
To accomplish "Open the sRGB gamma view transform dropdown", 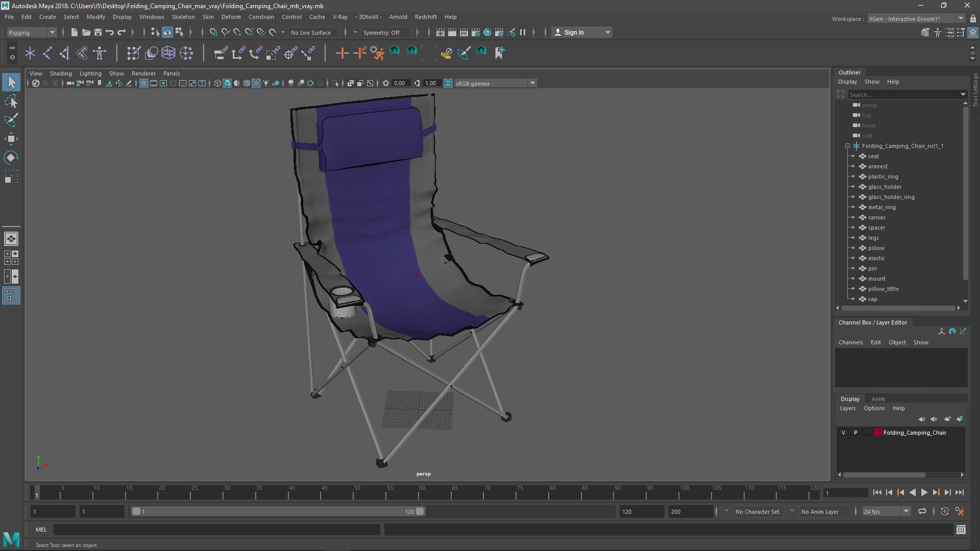I will point(495,83).
